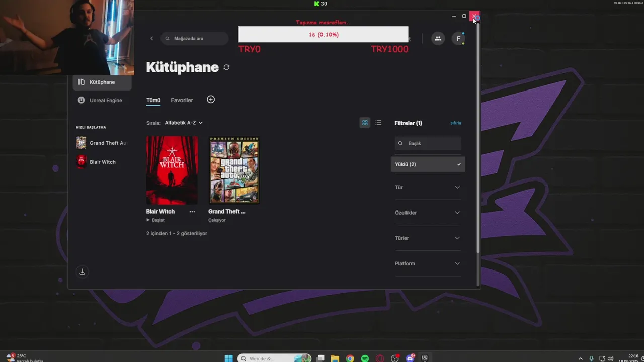Image resolution: width=644 pixels, height=362 pixels.
Task: Open Blair Witch three-dots options
Action: (192, 212)
